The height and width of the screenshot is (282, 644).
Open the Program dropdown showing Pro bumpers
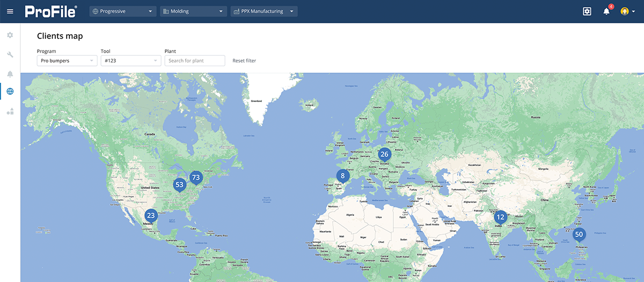tap(67, 61)
